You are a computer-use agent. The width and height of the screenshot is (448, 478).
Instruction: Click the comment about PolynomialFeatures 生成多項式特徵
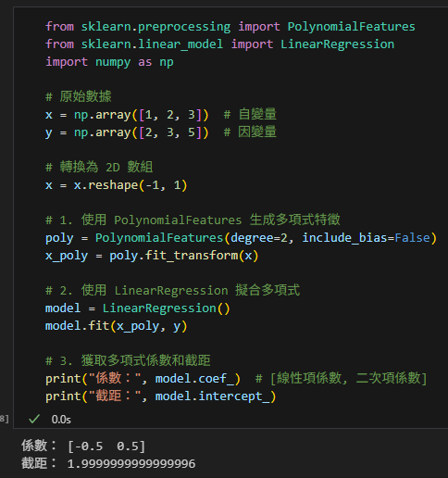(193, 220)
